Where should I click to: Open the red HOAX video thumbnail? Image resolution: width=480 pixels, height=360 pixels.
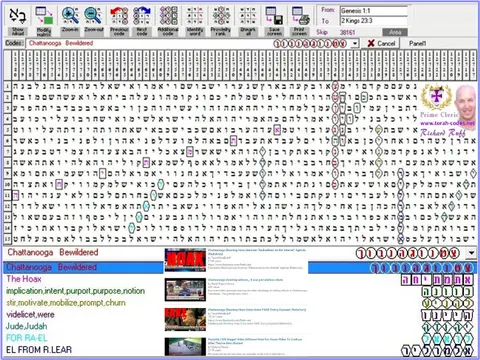click(x=185, y=260)
